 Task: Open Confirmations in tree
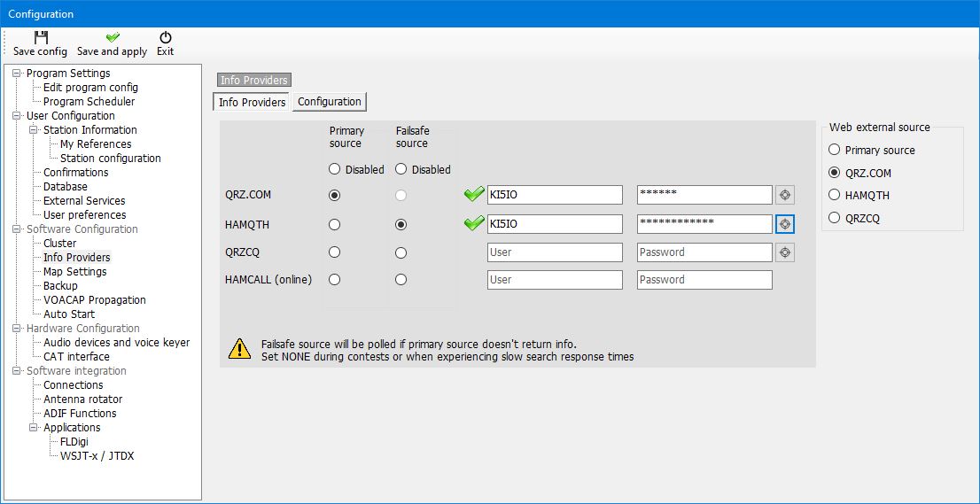pos(75,173)
